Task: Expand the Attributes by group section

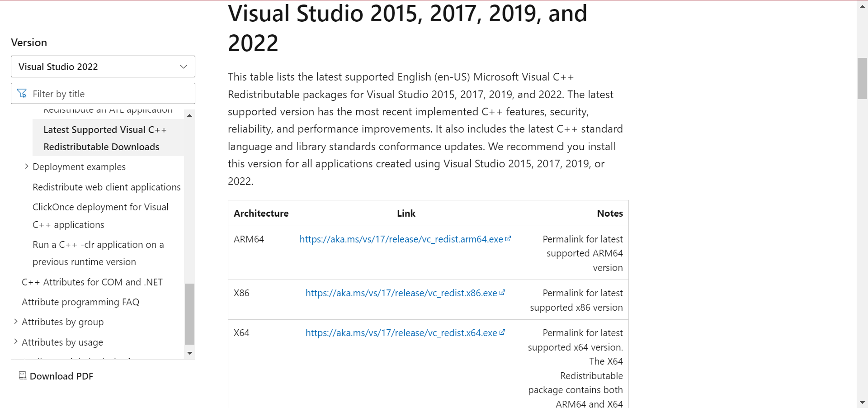Action: pyautogui.click(x=16, y=322)
